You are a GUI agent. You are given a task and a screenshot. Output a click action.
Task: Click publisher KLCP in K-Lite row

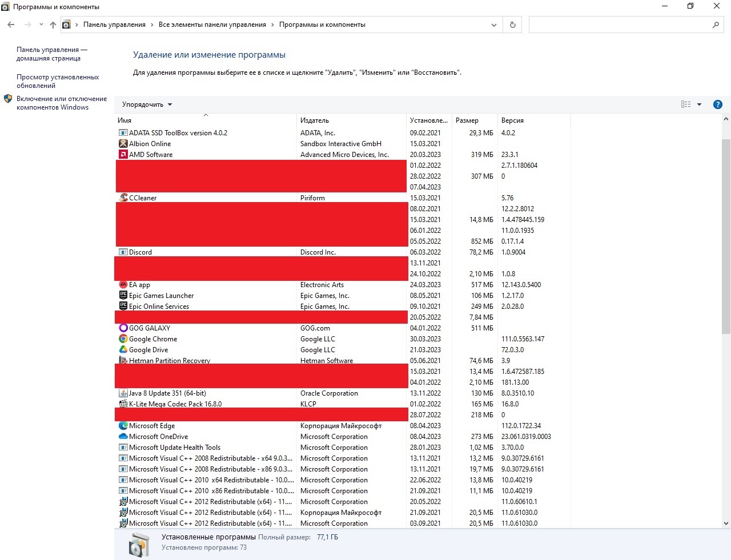(308, 404)
